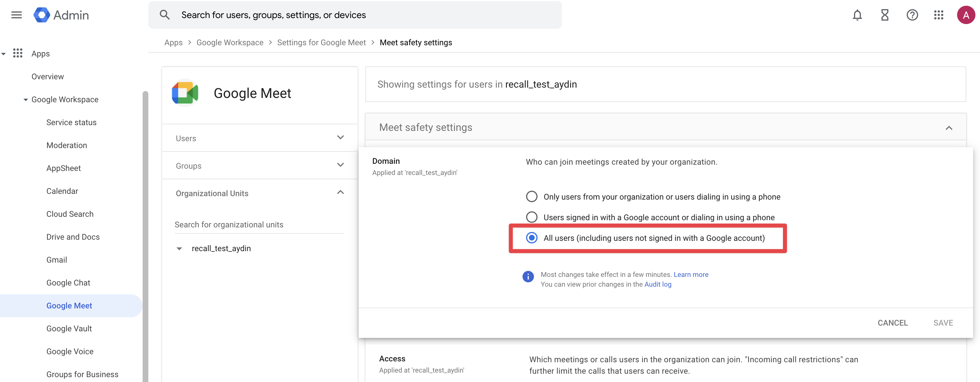980x382 pixels.
Task: Open AppSheet in sidebar
Action: point(64,168)
